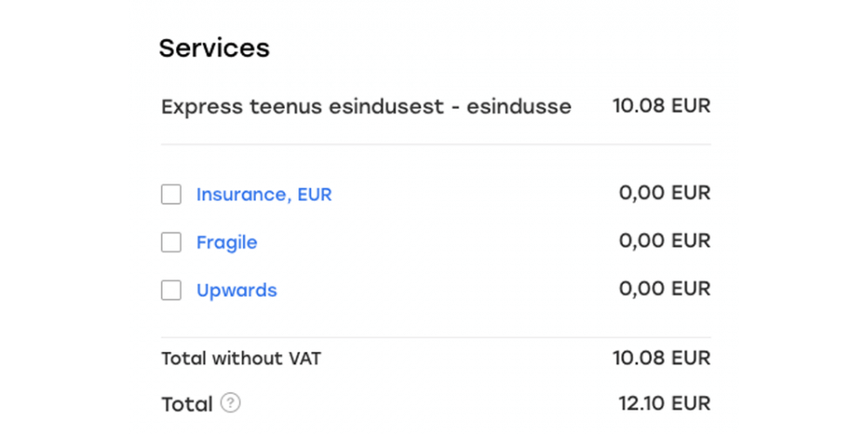Select the Upwards service link
Screen dimensions: 868x434
coord(237,290)
